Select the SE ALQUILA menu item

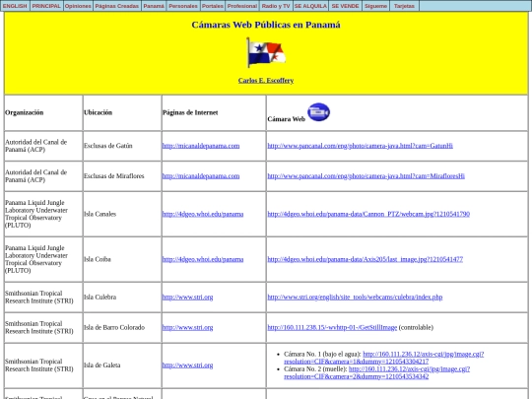point(310,6)
